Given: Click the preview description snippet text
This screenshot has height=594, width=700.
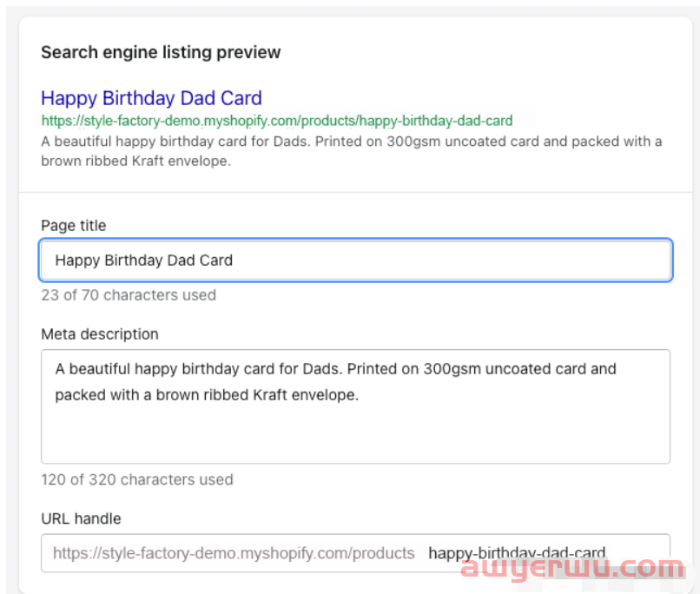Looking at the screenshot, I should pyautogui.click(x=352, y=151).
